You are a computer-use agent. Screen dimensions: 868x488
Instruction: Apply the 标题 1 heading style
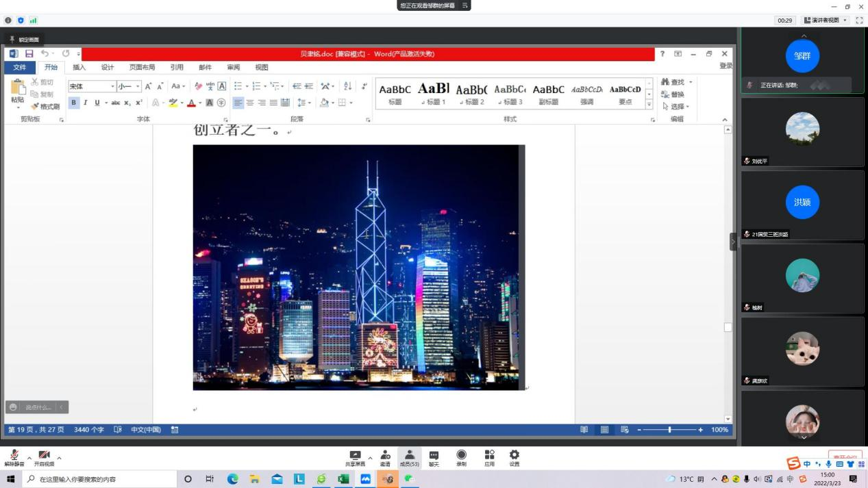pos(434,94)
